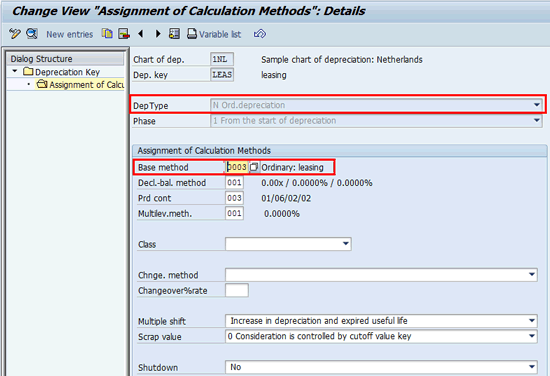
Task: Click the Assignment of Calculation Methods group title
Action: tap(204, 150)
